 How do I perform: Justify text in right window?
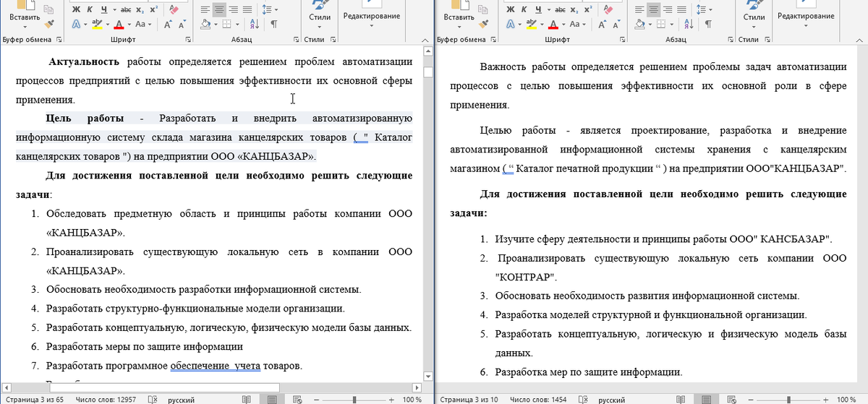click(x=681, y=9)
